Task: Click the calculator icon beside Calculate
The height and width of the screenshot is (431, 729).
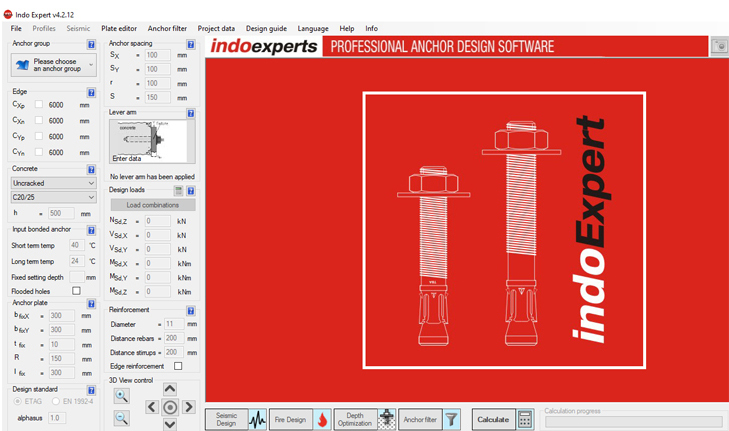Action: [525, 419]
